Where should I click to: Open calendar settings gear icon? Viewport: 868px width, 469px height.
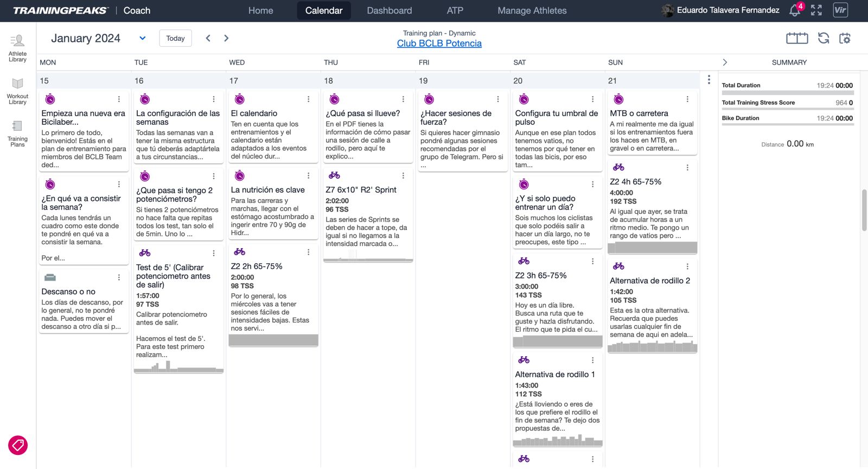pos(845,38)
